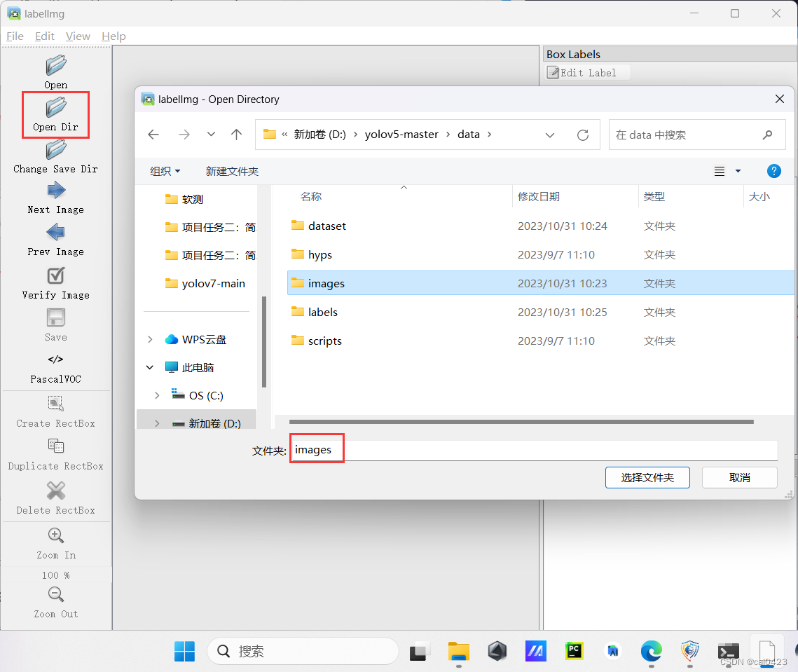Select Duplicate RectBox tool

click(x=55, y=455)
